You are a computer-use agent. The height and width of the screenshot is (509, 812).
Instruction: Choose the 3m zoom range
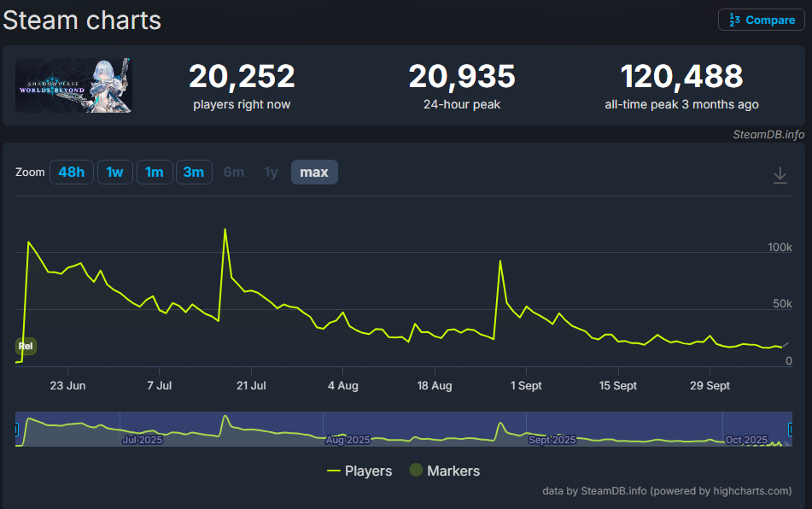pos(194,173)
